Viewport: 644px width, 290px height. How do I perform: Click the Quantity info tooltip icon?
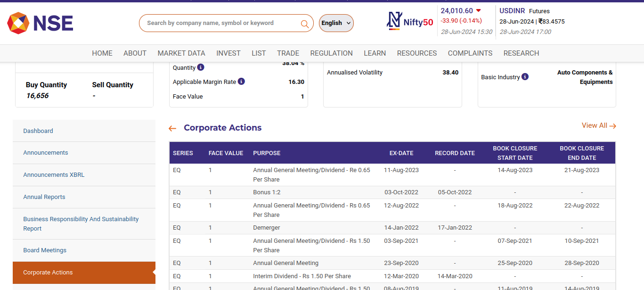tap(201, 67)
